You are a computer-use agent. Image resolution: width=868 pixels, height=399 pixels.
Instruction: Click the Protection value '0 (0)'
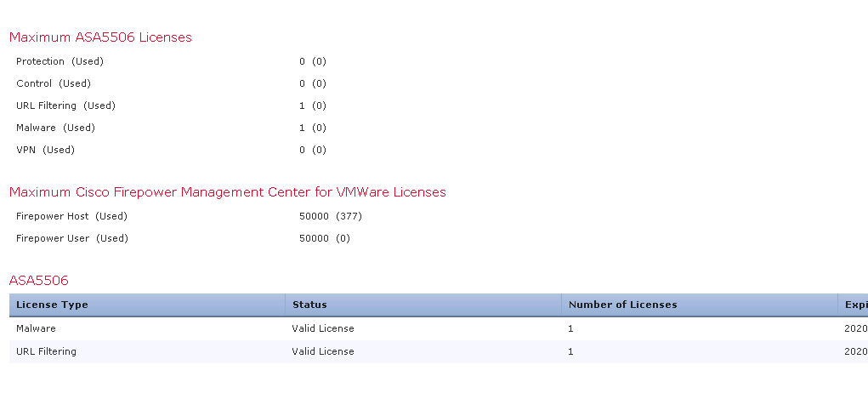(313, 61)
